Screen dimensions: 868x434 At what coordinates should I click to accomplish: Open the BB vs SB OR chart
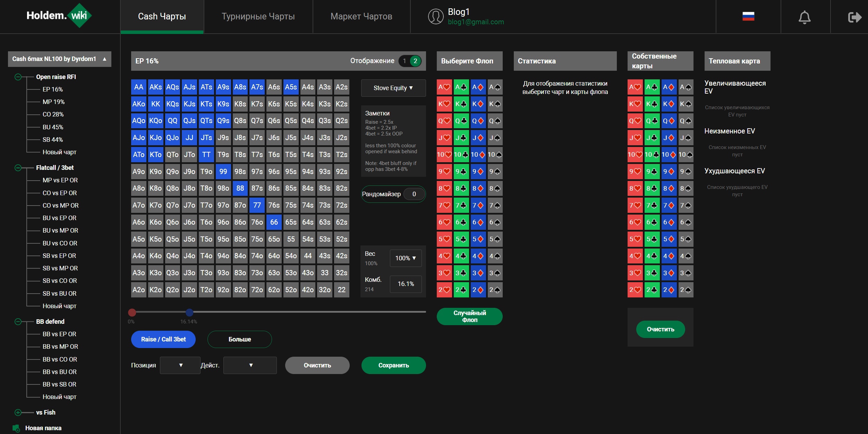point(59,384)
